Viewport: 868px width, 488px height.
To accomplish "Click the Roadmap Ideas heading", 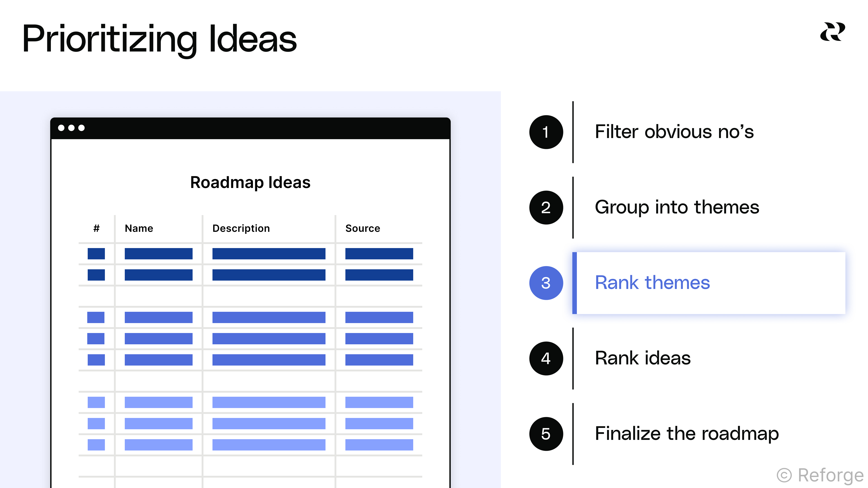I will [250, 183].
